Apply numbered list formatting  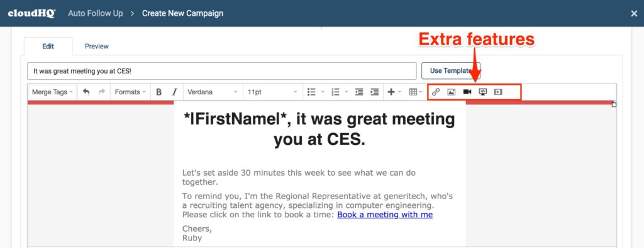336,92
